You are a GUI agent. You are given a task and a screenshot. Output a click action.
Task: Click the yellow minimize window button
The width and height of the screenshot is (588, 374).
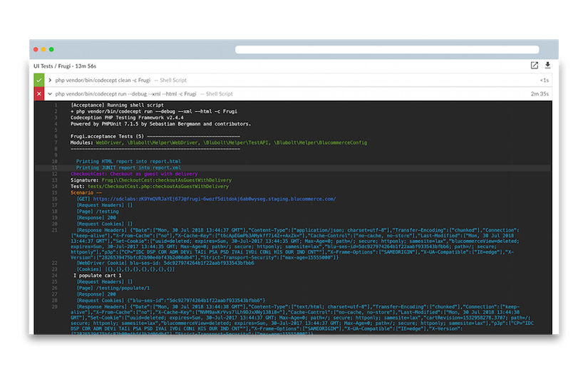43,50
